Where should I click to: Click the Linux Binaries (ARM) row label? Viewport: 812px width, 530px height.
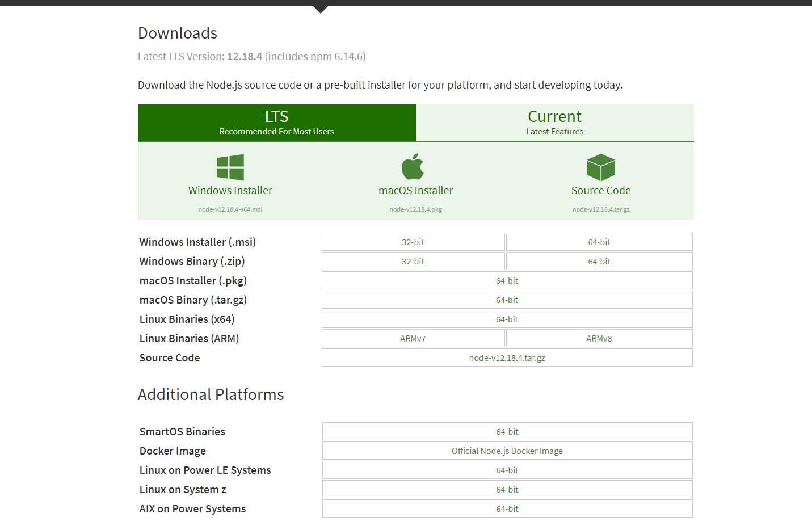pyautogui.click(x=190, y=339)
